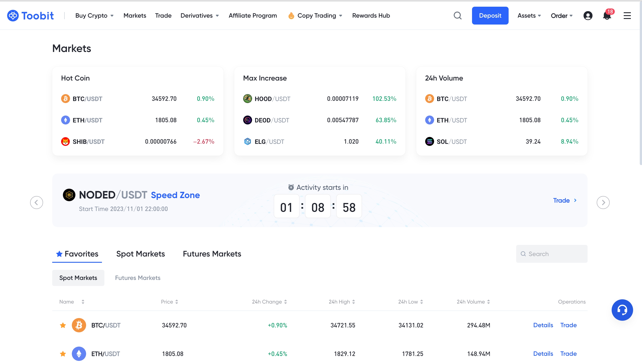Open the search magnifier icon in header
Image resolution: width=642 pixels, height=364 pixels.
tap(458, 15)
